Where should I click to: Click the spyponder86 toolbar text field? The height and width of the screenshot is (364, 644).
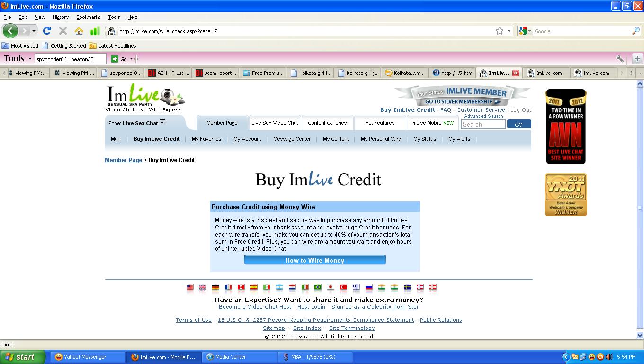coord(71,59)
